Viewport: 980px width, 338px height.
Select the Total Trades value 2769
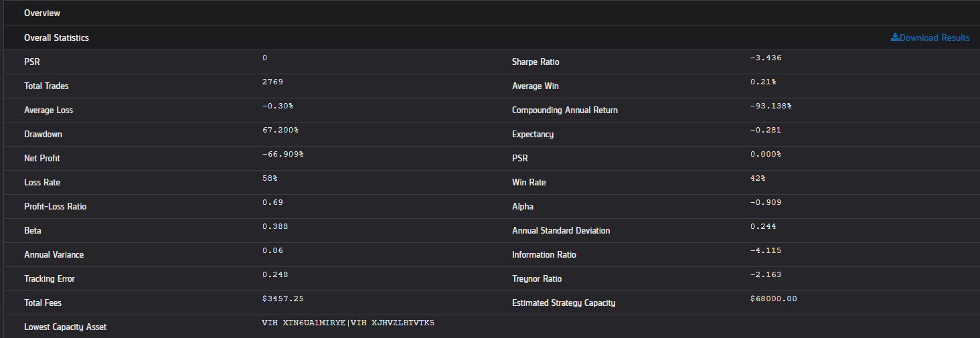pyautogui.click(x=273, y=82)
